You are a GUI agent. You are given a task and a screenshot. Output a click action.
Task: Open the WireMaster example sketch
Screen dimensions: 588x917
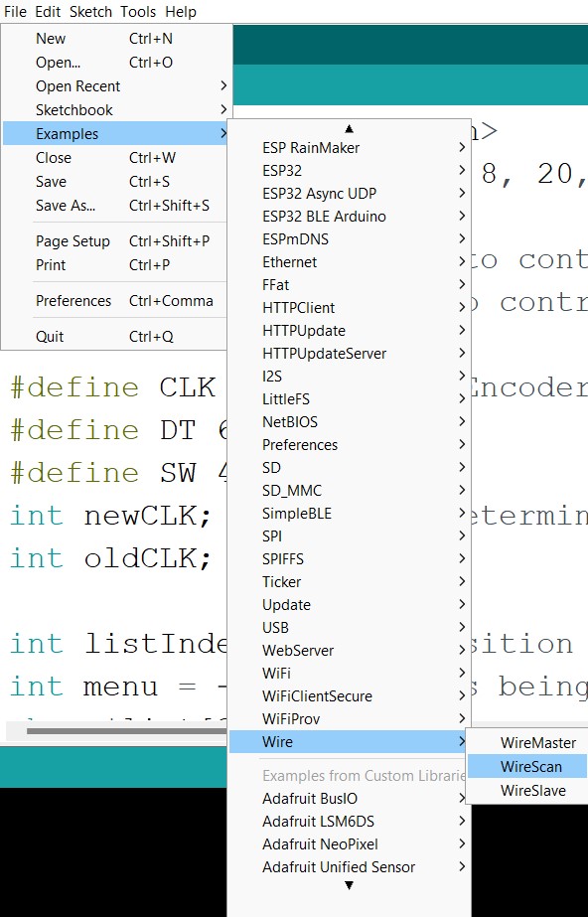point(527,743)
